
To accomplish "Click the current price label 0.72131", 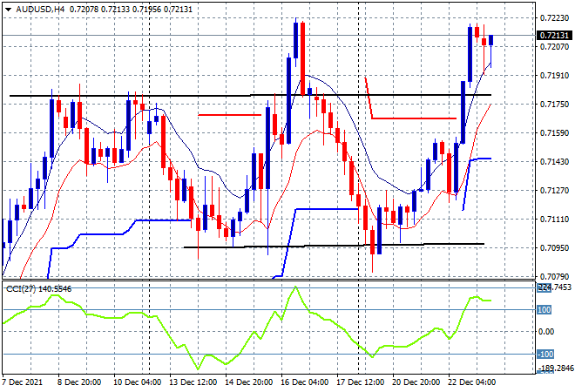I will tap(554, 36).
